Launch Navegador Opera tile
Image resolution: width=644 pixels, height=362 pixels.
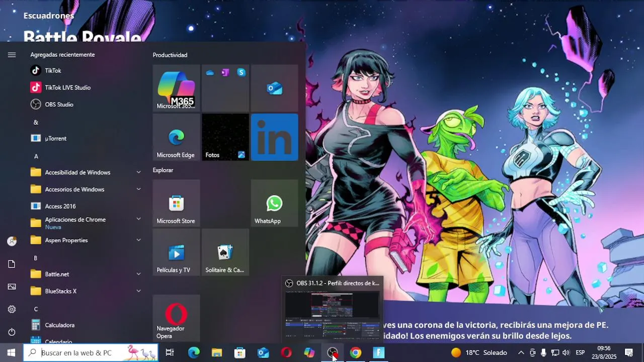pyautogui.click(x=176, y=318)
